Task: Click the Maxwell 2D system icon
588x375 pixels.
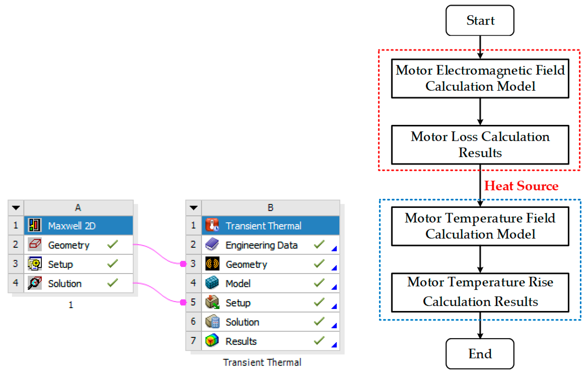Action: (35, 225)
